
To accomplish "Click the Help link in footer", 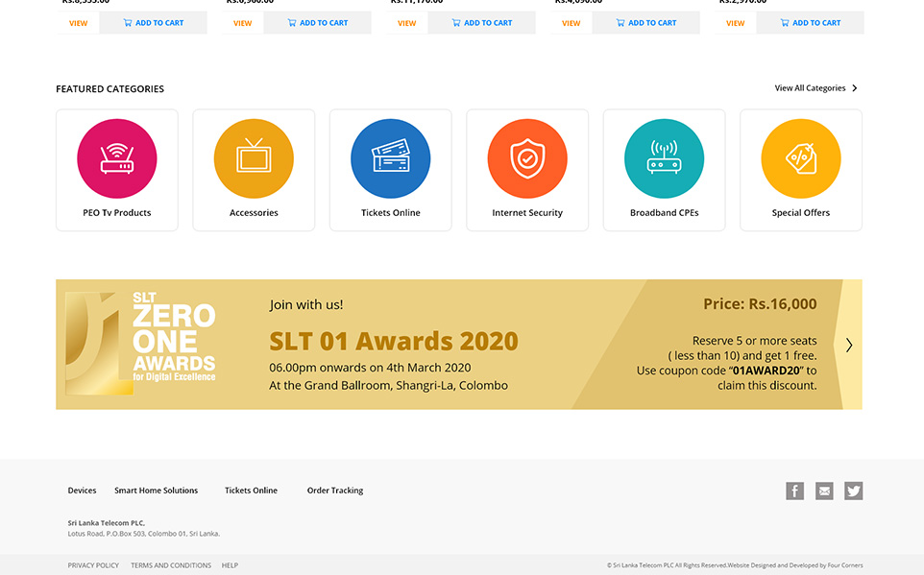I will click(x=230, y=565).
